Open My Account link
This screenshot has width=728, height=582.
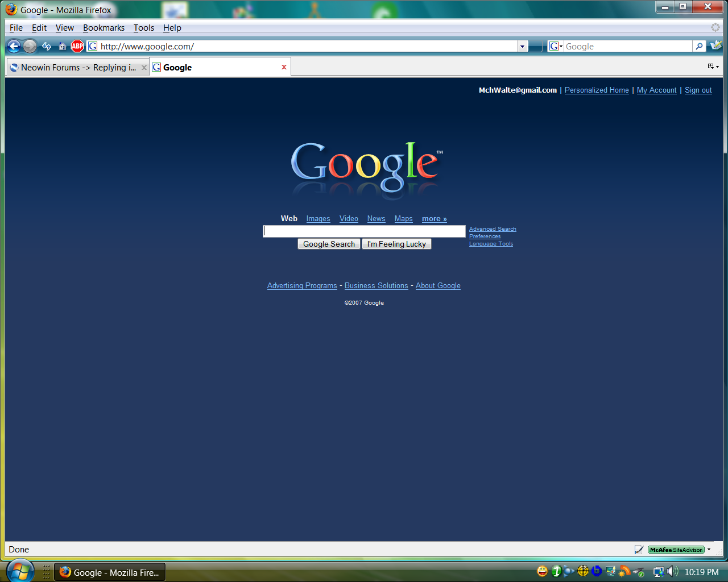(657, 90)
